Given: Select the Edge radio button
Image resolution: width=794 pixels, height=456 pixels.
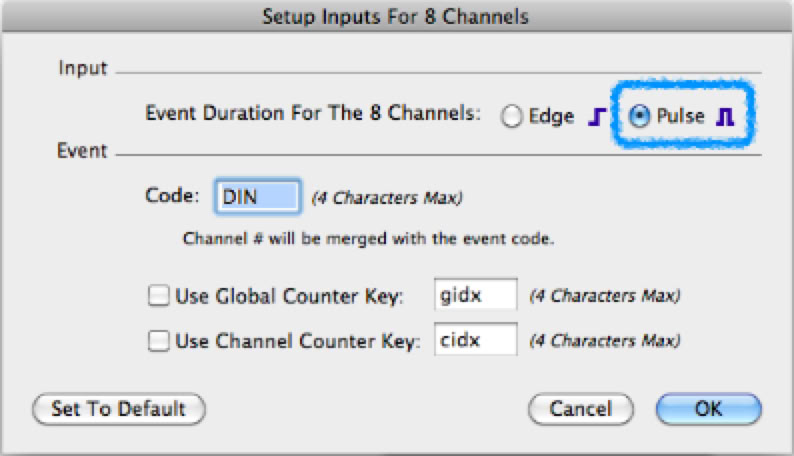Looking at the screenshot, I should pos(513,117).
